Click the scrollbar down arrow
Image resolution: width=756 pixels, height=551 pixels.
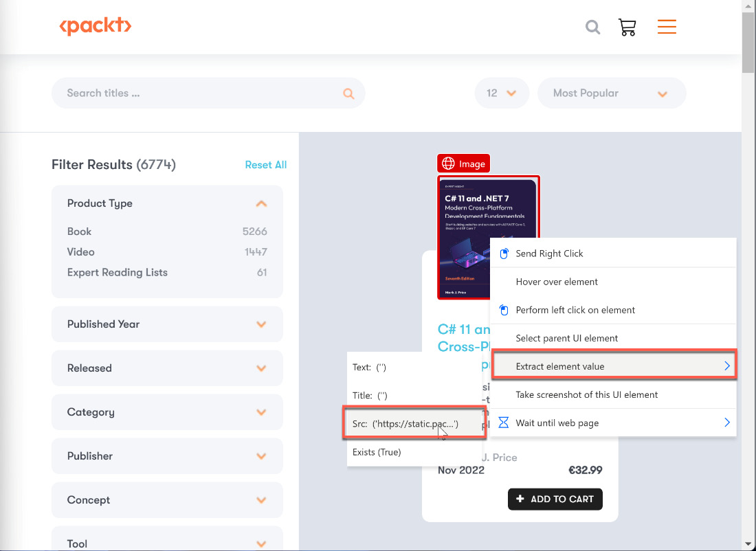point(748,546)
